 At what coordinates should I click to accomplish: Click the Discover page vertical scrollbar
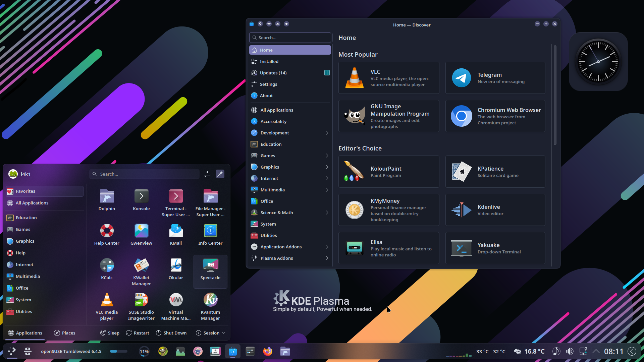point(555,96)
